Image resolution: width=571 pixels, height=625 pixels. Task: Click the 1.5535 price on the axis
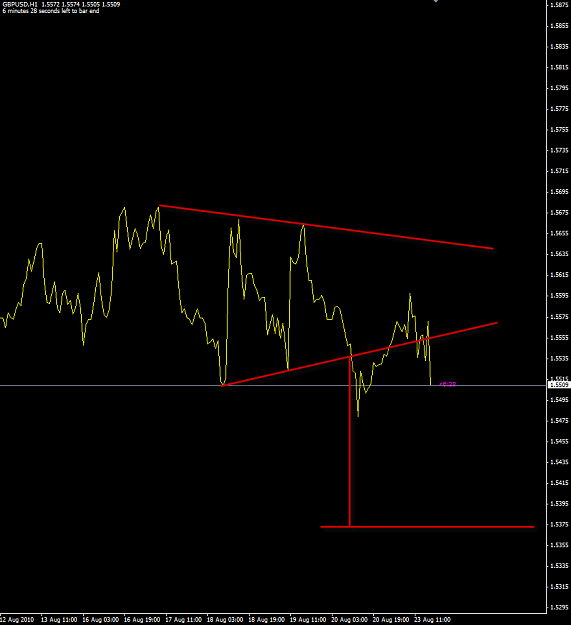559,358
